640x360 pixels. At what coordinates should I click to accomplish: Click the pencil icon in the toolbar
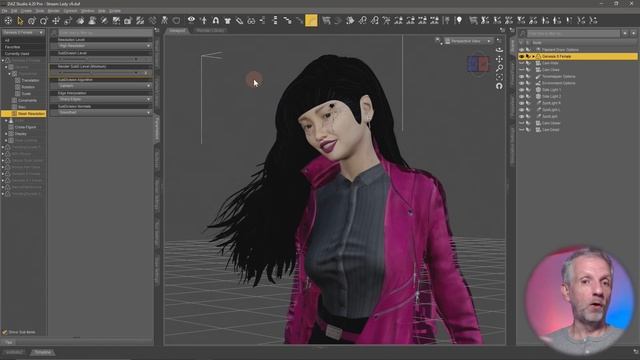tap(240, 20)
